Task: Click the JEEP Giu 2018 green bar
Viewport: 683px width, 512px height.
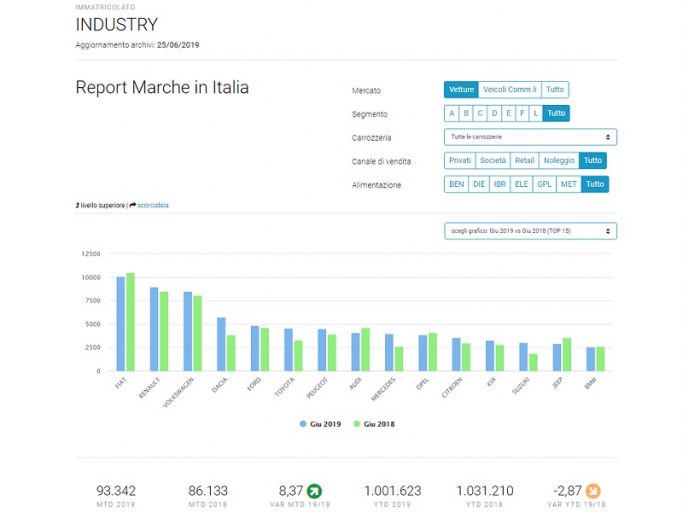Action: (567, 354)
